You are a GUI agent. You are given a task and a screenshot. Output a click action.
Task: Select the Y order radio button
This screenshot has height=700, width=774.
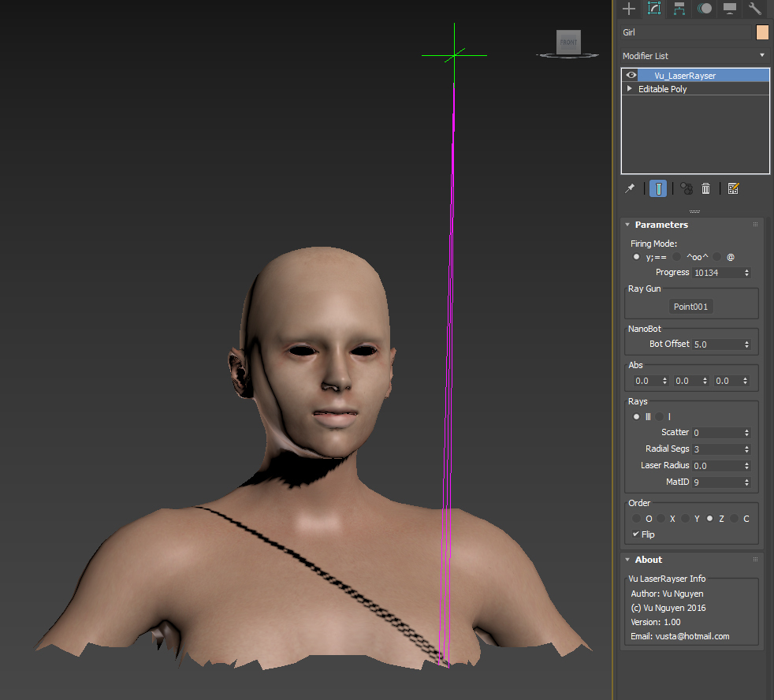point(685,519)
